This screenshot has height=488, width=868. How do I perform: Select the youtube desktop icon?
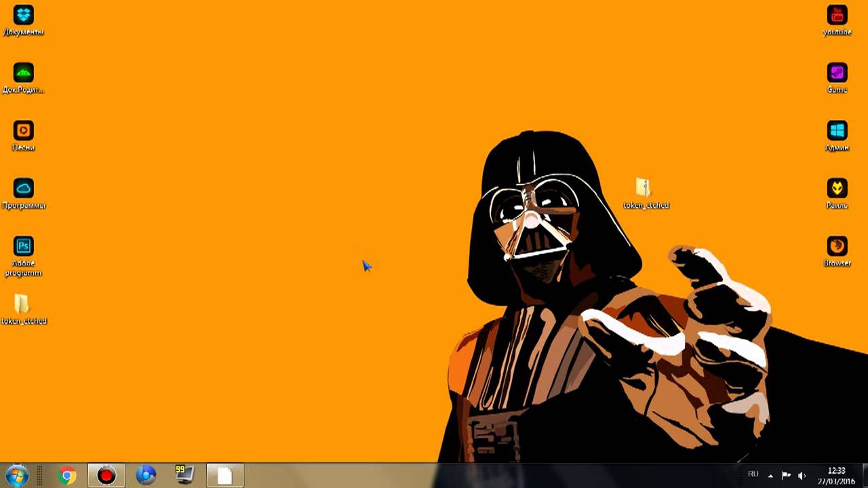point(837,20)
